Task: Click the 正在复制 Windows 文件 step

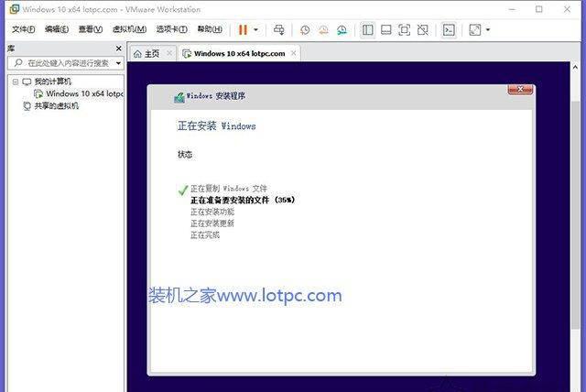Action: point(229,189)
